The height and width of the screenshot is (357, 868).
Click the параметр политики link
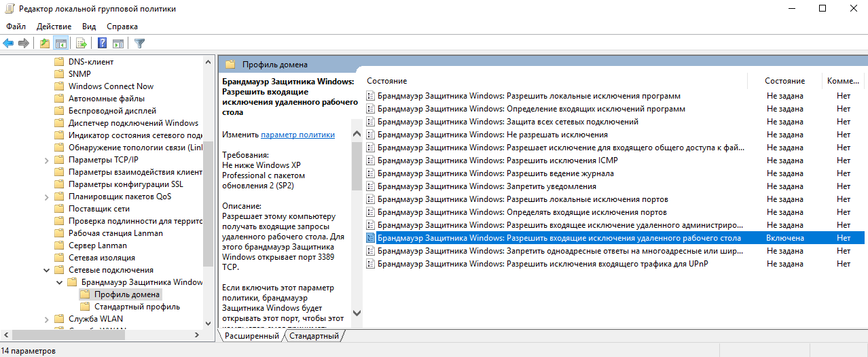click(x=297, y=135)
